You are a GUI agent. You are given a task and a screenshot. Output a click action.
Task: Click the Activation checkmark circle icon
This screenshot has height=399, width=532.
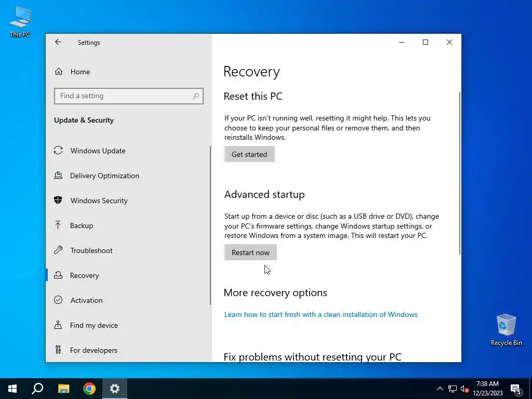pyautogui.click(x=58, y=300)
